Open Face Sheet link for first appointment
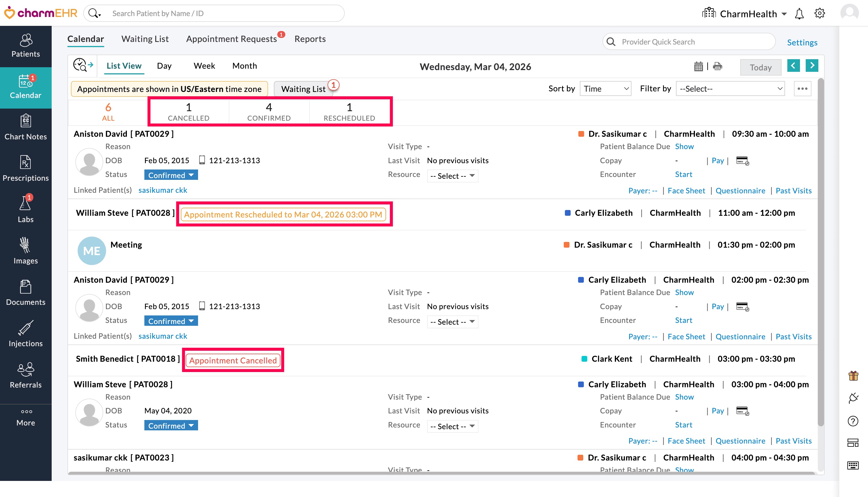The height and width of the screenshot is (497, 868). pyautogui.click(x=686, y=190)
